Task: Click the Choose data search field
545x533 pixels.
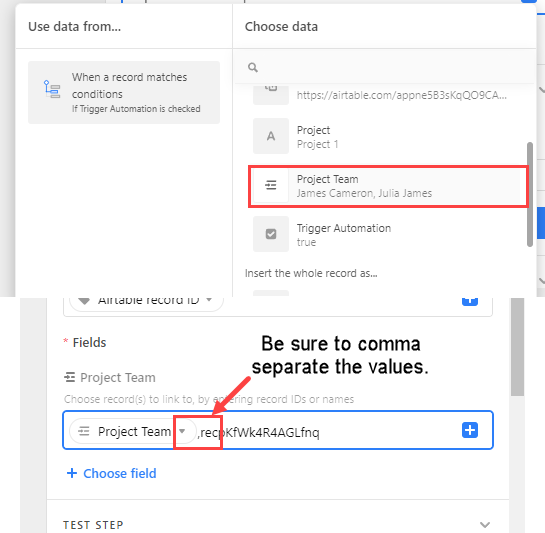Action: (x=385, y=67)
